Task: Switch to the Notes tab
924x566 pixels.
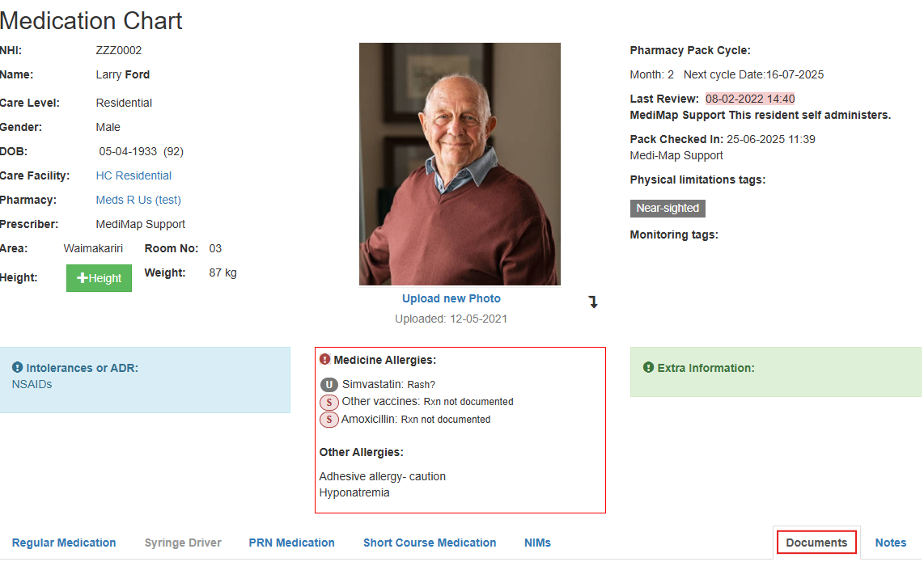Action: [891, 543]
